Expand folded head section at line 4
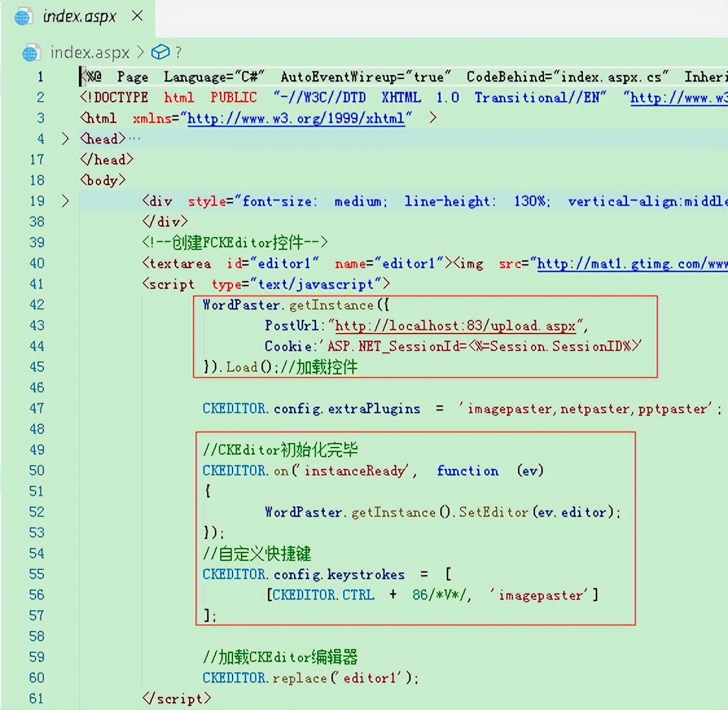The image size is (728, 710). 65,139
